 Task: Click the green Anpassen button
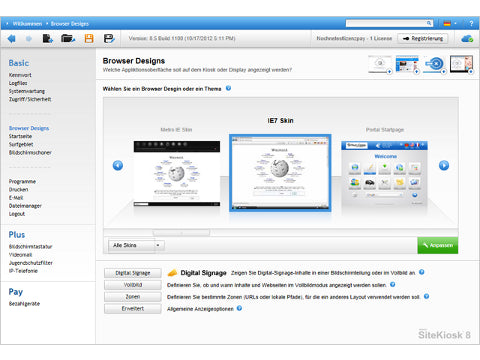pos(438,245)
